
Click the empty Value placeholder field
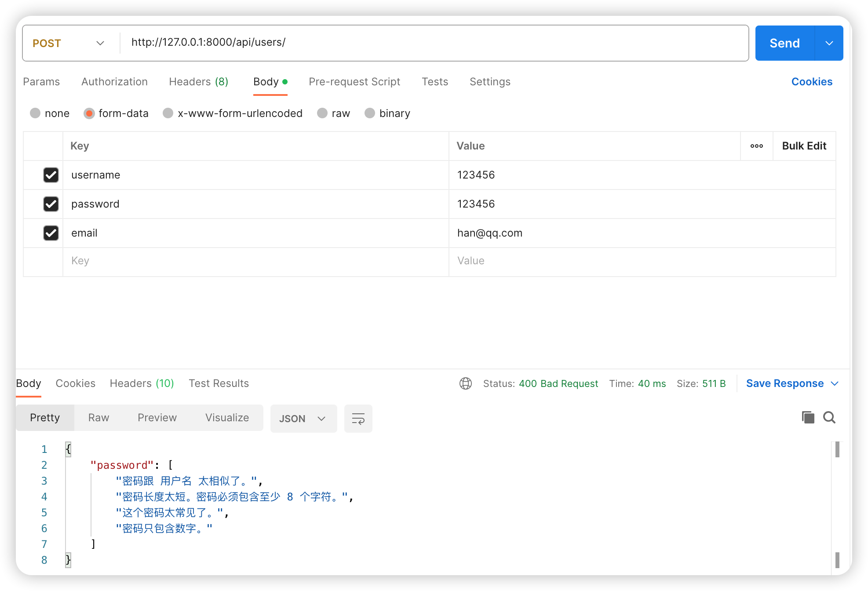[x=642, y=261]
